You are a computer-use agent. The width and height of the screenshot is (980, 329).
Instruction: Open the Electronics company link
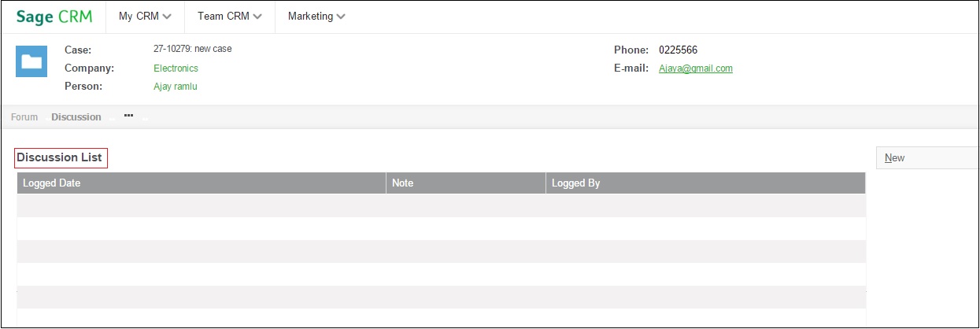[176, 68]
